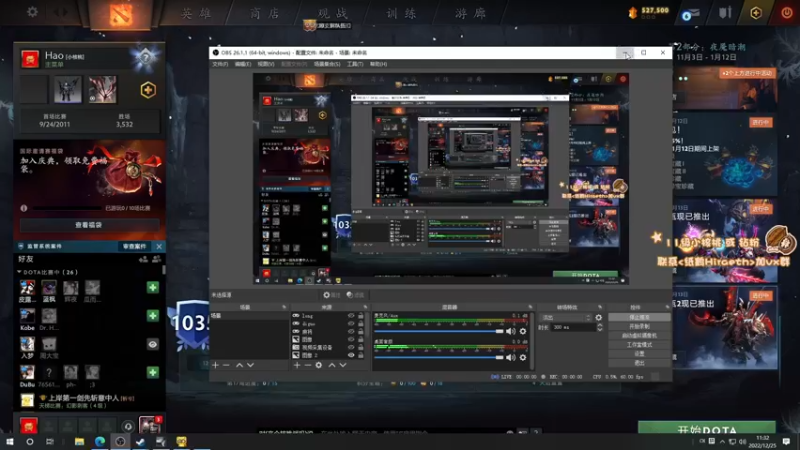The height and width of the screenshot is (450, 800).
Task: Move source up with the arrow icon
Action: (332, 365)
